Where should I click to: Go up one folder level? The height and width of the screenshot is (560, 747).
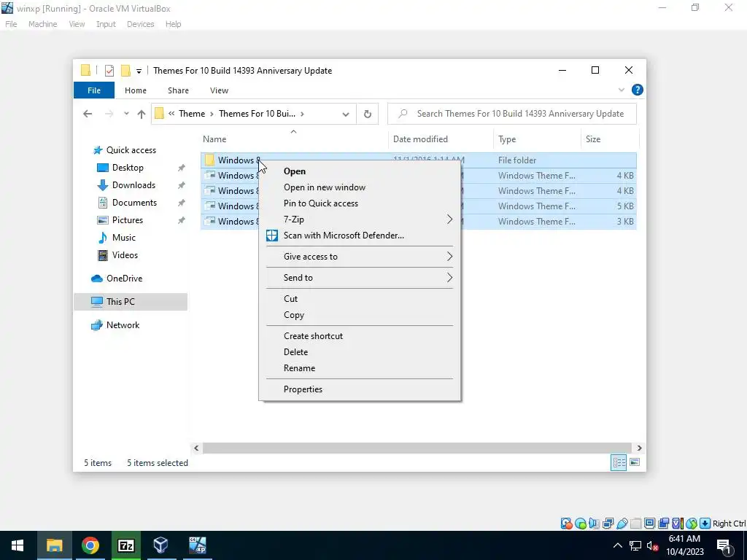(x=141, y=114)
